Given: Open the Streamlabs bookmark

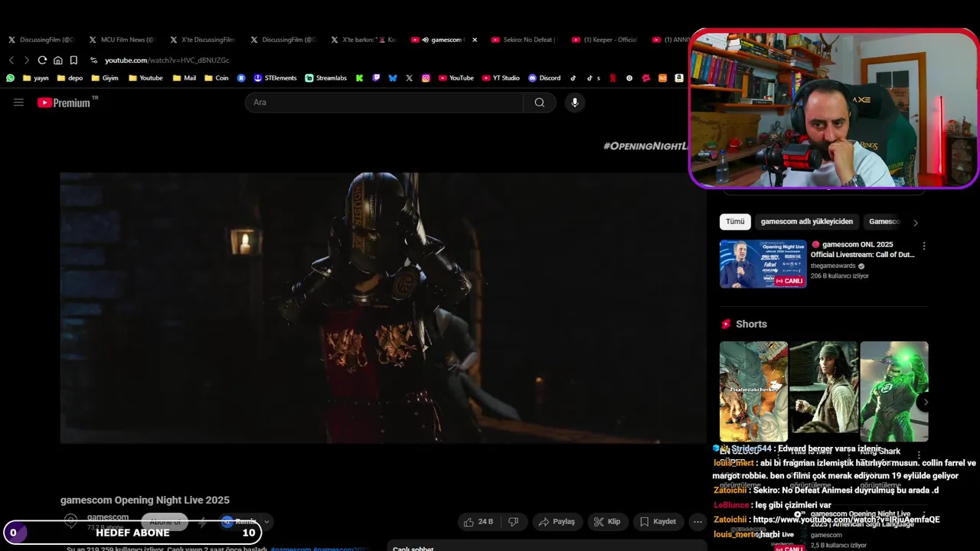Looking at the screenshot, I should tap(326, 78).
